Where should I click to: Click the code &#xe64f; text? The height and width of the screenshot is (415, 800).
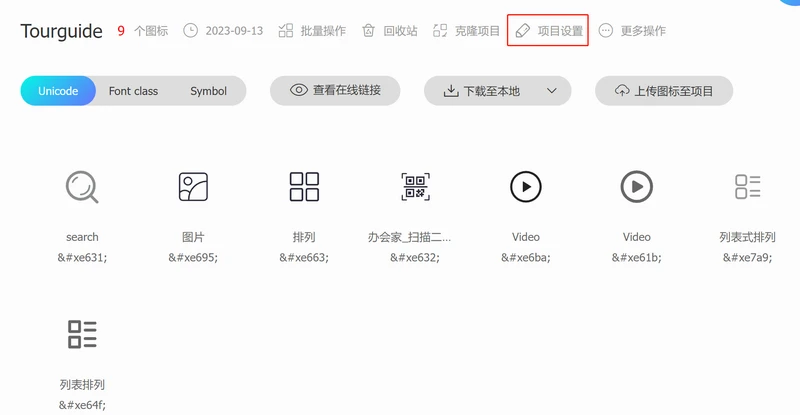pyautogui.click(x=82, y=405)
